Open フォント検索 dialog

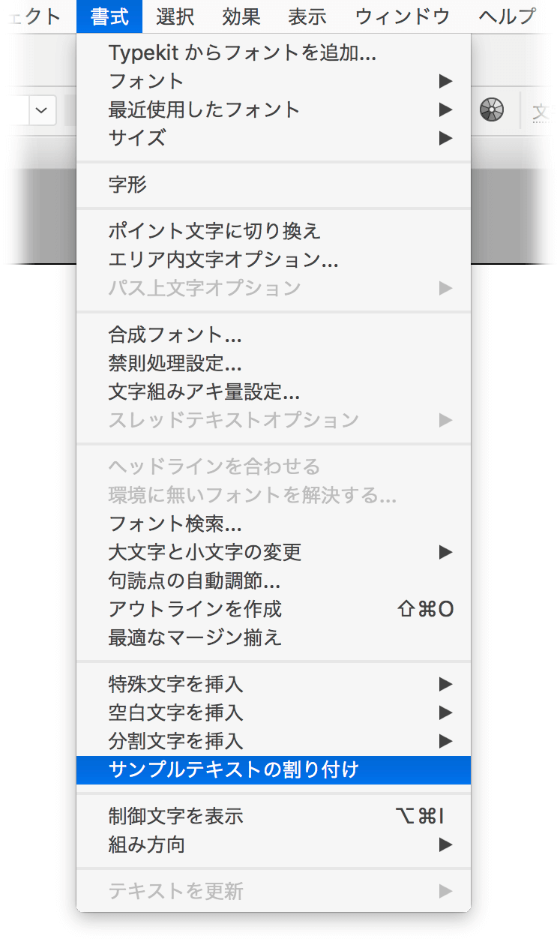coord(274,523)
